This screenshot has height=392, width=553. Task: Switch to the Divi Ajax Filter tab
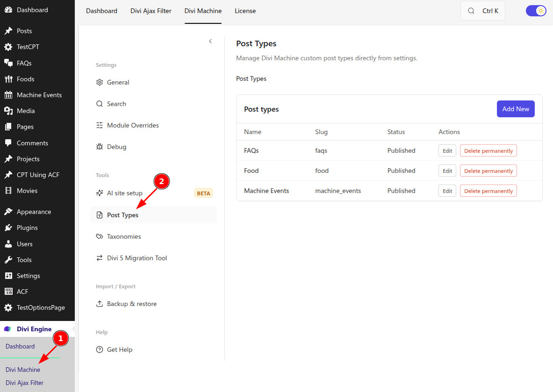[x=151, y=11]
